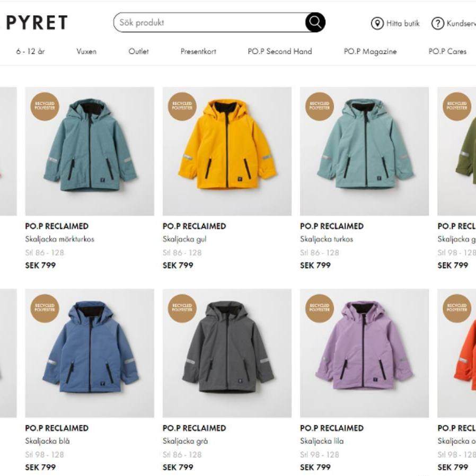This screenshot has height=476, width=476.
Task: Open the 6 - 12 år menu
Action: pos(30,51)
